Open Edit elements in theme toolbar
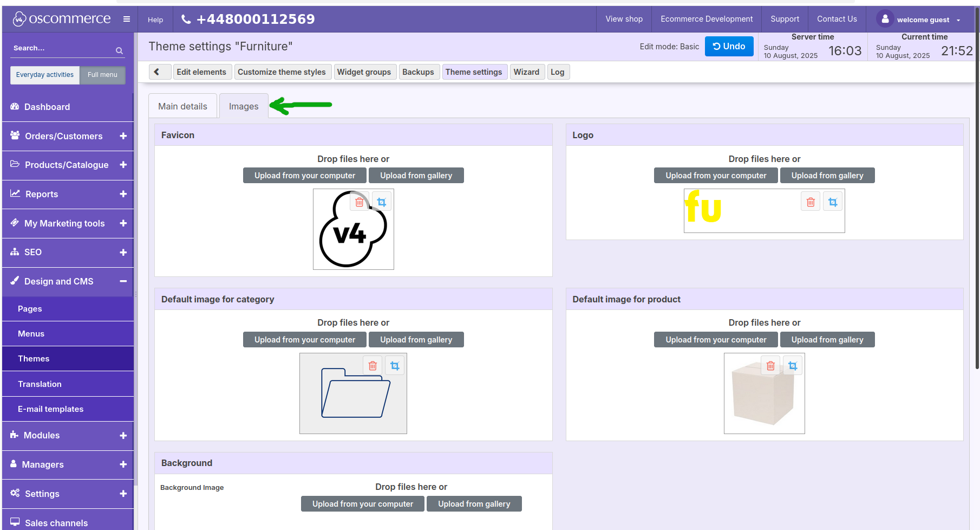The width and height of the screenshot is (980, 530). (201, 72)
